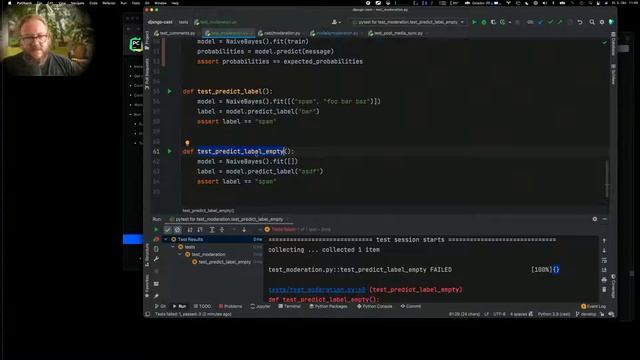The height and width of the screenshot is (360, 640).
Task: Run the selected pytest configuration
Action: (x=474, y=22)
